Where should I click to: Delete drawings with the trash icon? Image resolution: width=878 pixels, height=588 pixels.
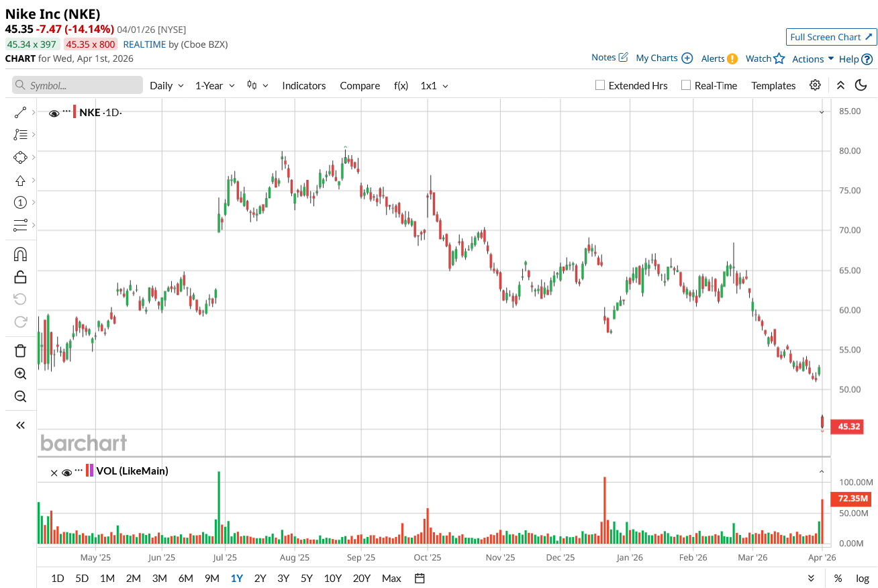click(20, 350)
